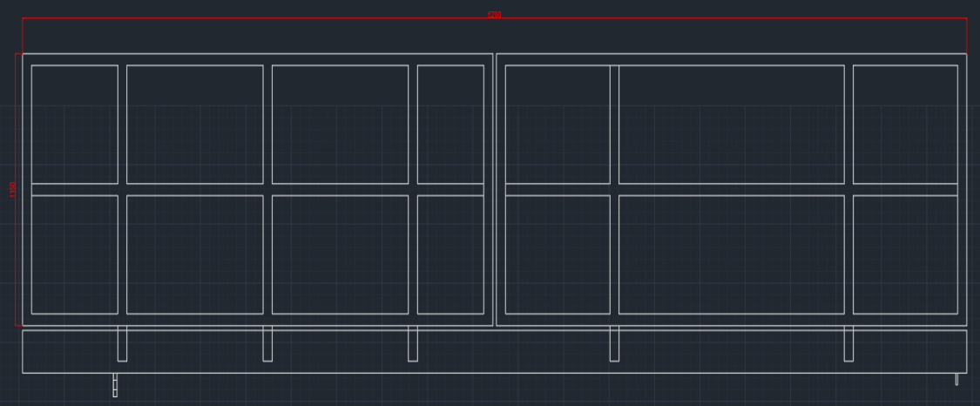Select the vertical gap between the two frames
Screen dimensions: 980x406
tap(495, 189)
